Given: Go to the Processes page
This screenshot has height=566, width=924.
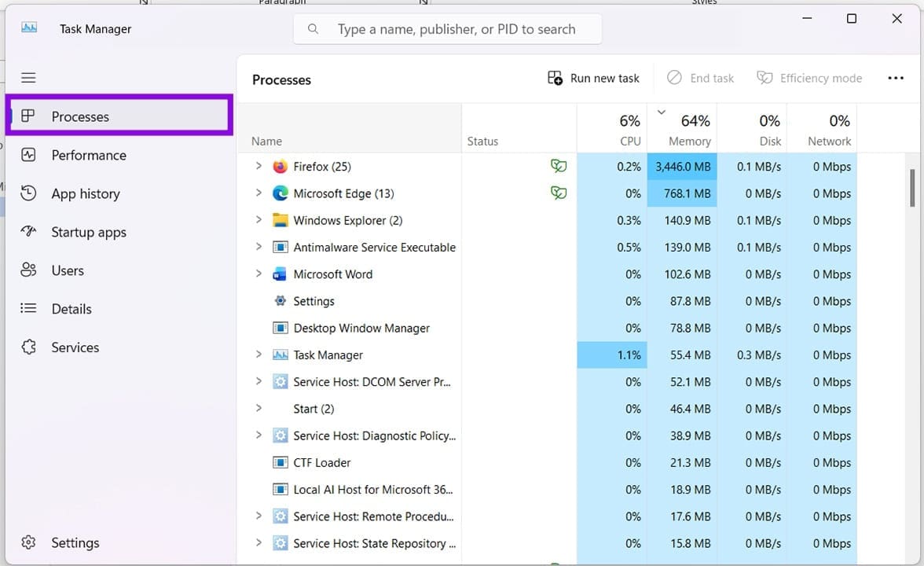Looking at the screenshot, I should click(119, 116).
